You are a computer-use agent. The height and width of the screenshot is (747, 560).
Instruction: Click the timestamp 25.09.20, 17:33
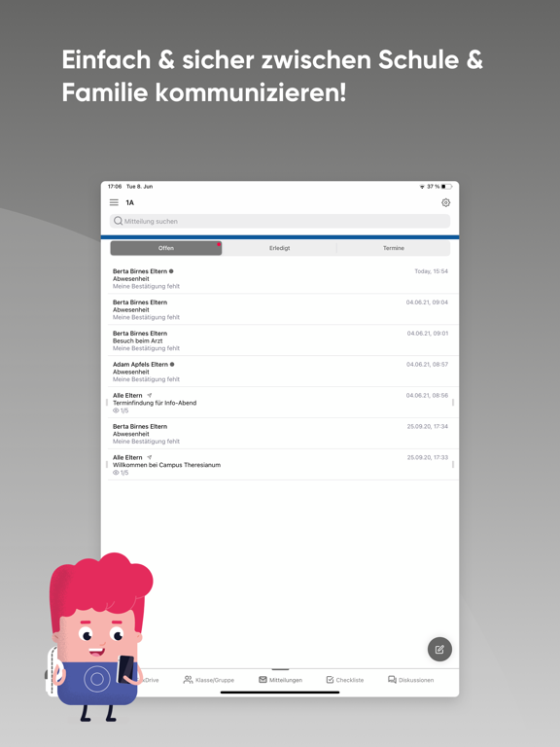[x=428, y=457]
